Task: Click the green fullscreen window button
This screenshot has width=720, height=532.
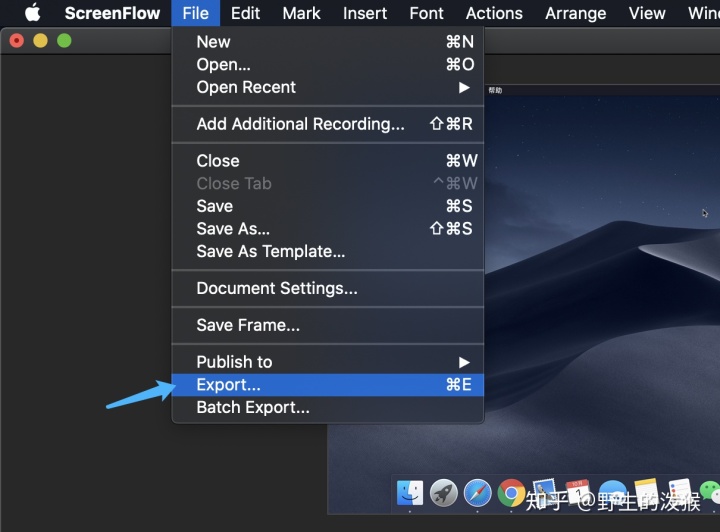Action: (x=64, y=41)
